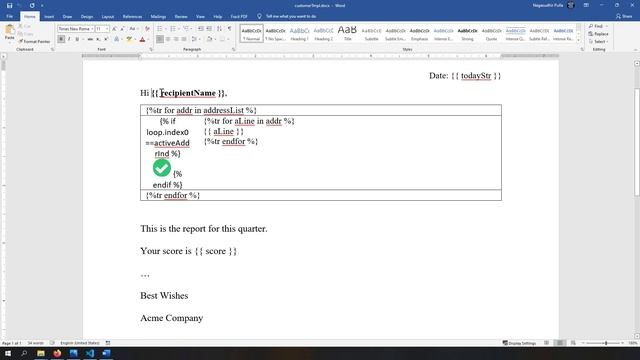Click Format Painter
This screenshot has height=360, width=640.
click(x=34, y=41)
